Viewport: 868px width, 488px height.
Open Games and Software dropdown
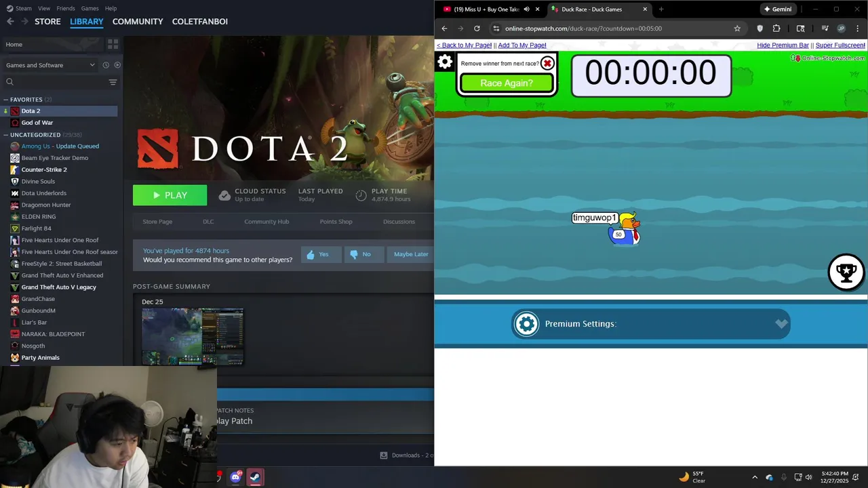pos(50,65)
